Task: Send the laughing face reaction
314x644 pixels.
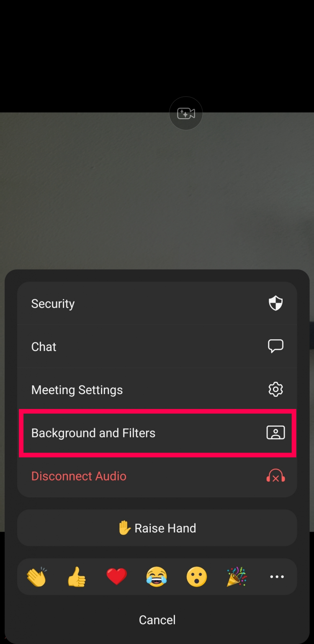Action: [157, 576]
